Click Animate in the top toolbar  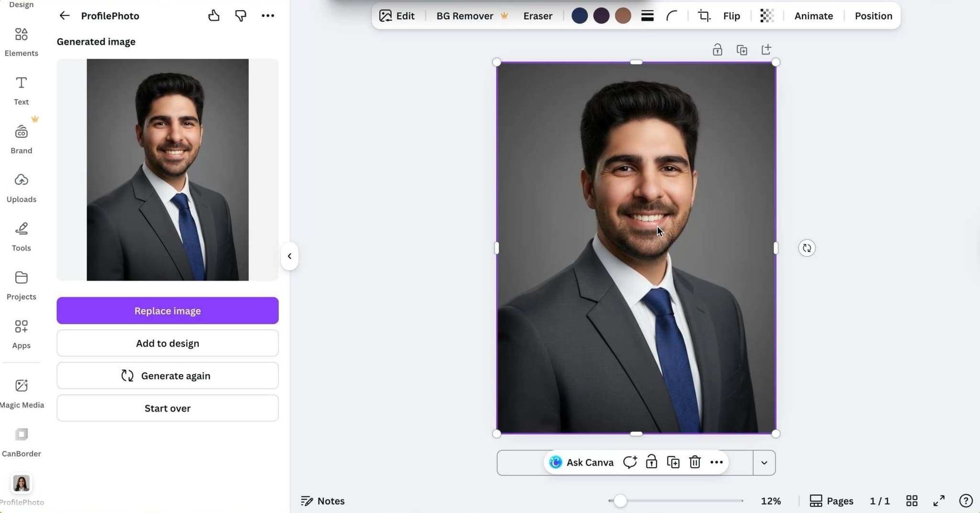[814, 16]
